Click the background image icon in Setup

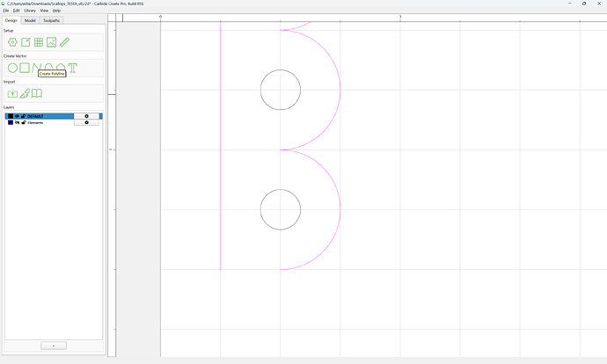[52, 42]
